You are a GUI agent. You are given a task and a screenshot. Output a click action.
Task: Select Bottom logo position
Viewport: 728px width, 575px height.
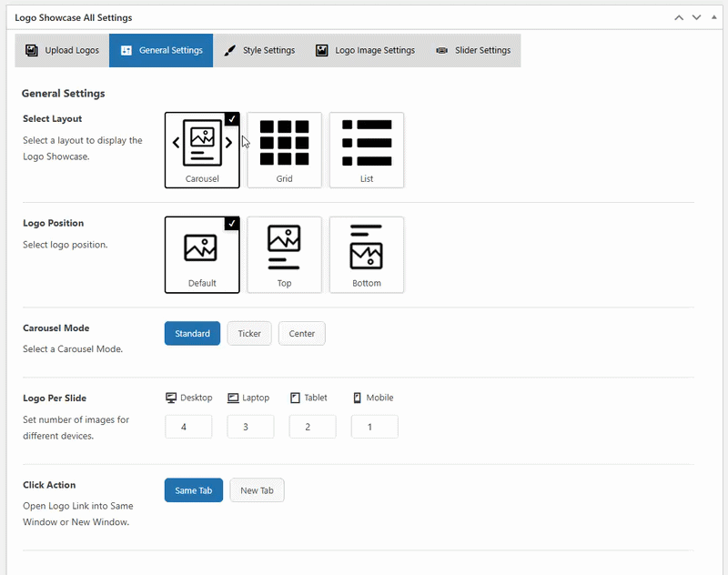pos(367,255)
